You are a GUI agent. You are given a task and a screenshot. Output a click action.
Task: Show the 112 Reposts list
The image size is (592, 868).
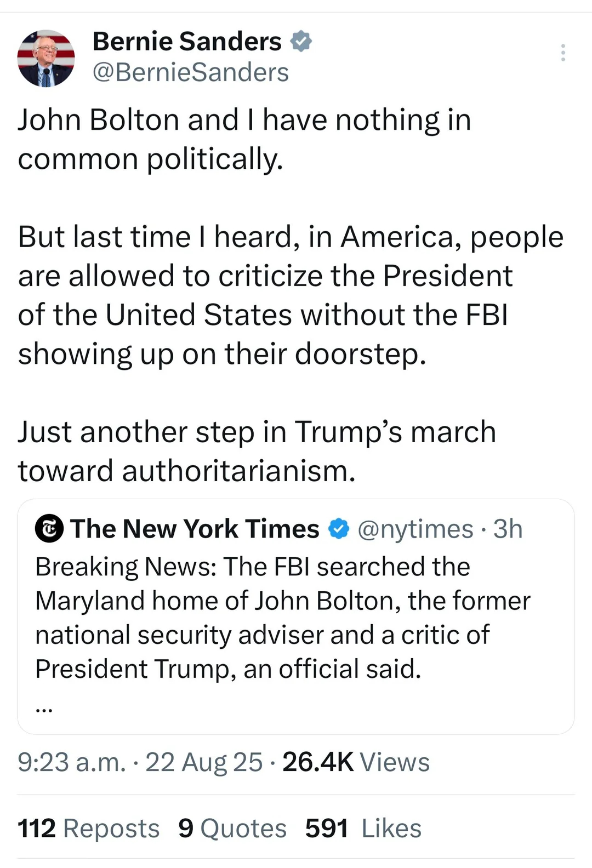point(88,828)
